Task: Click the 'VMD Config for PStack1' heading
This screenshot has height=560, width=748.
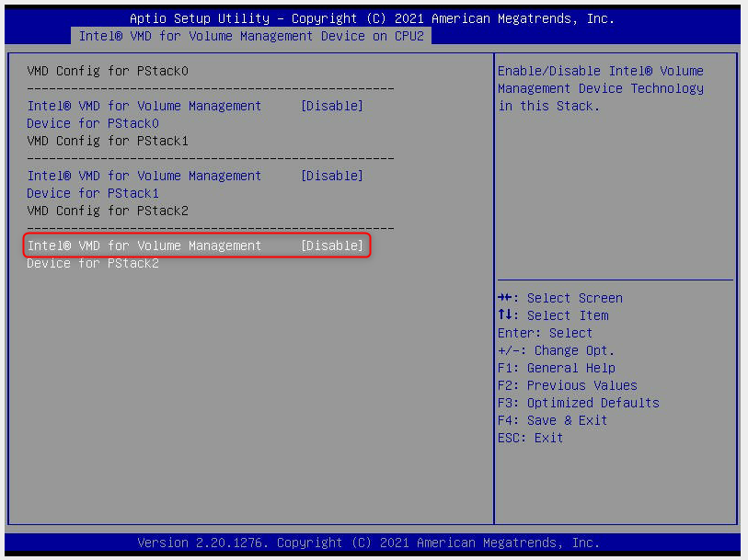Action: [108, 141]
